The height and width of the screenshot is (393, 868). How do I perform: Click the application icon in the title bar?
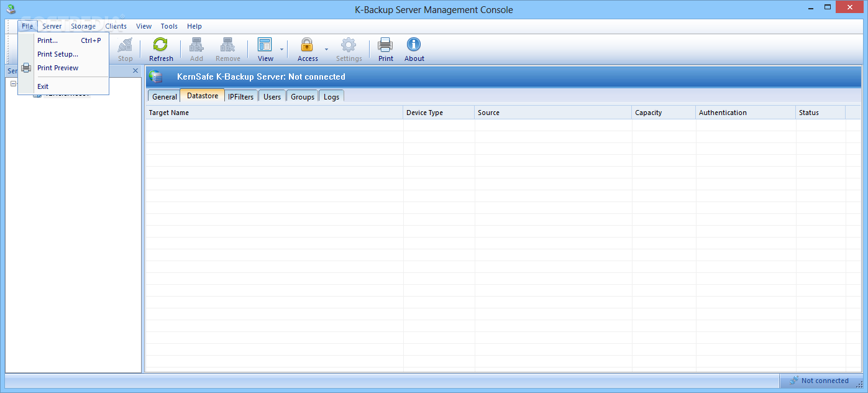pyautogui.click(x=10, y=9)
